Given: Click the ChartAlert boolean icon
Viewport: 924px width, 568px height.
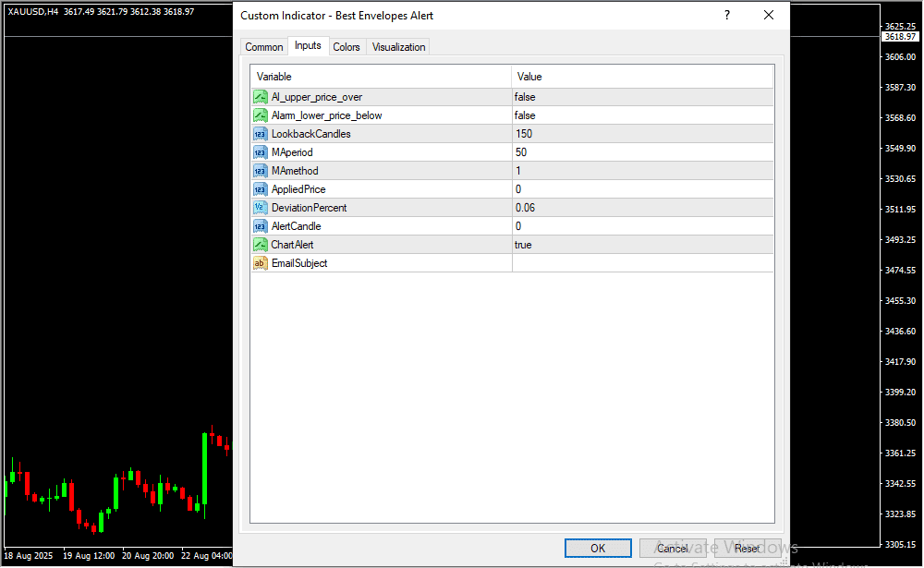Looking at the screenshot, I should point(260,245).
